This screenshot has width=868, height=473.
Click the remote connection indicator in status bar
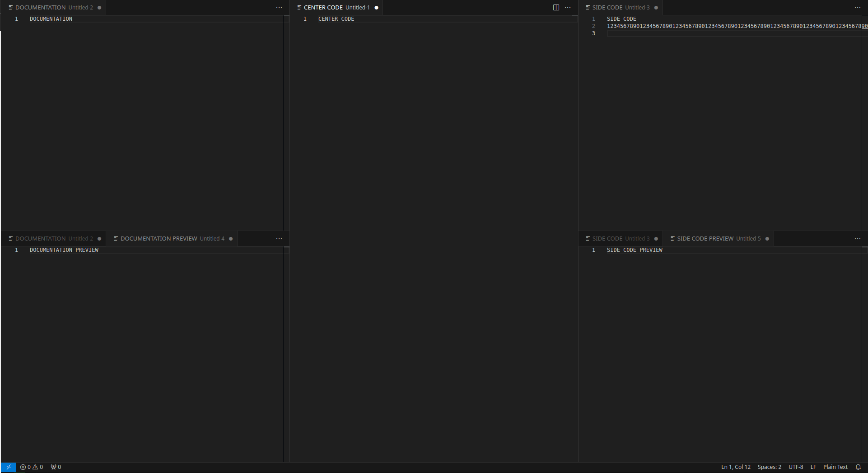pos(7,467)
